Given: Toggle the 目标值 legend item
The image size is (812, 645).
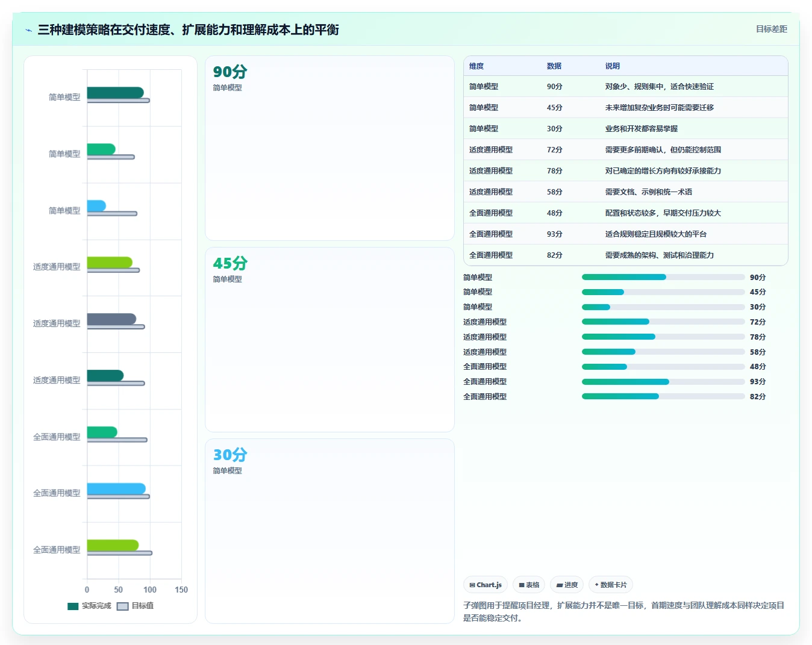Looking at the screenshot, I should point(135,606).
